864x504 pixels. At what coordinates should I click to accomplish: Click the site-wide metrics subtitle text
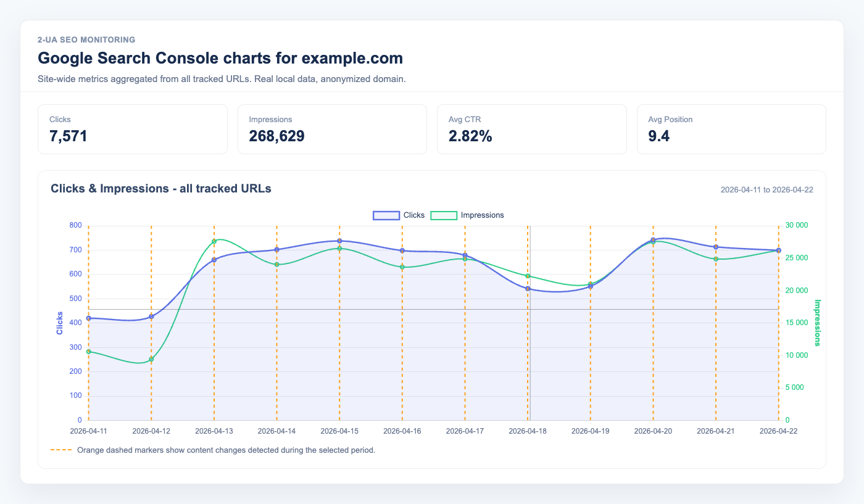coord(222,80)
